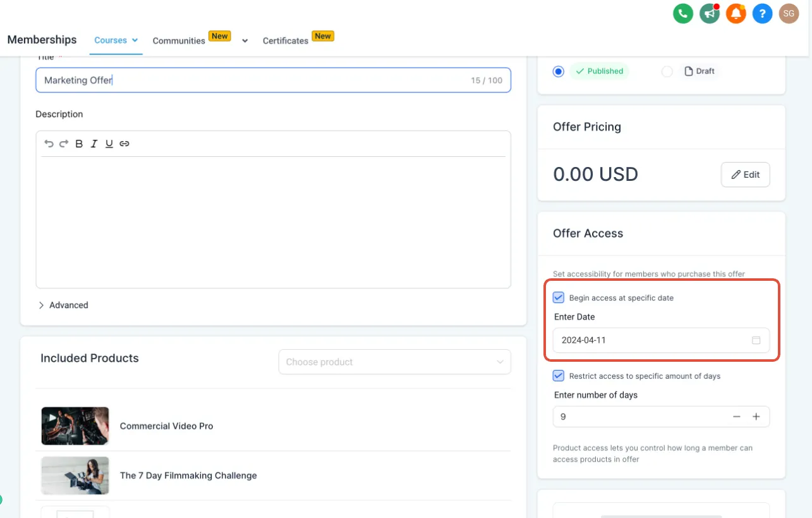This screenshot has height=518, width=812.
Task: Click the Commercial Video Pro product name
Action: click(x=167, y=426)
